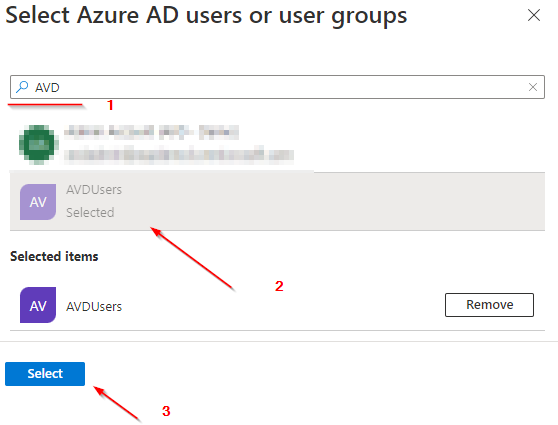
Task: Click red annotation number 3
Action: click(x=166, y=411)
